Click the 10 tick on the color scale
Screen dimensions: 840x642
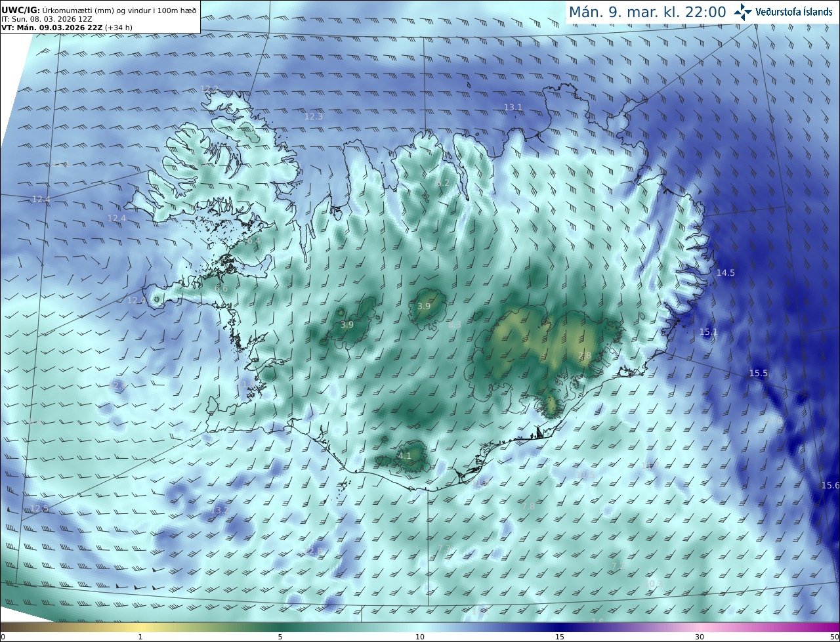pyautogui.click(x=420, y=637)
